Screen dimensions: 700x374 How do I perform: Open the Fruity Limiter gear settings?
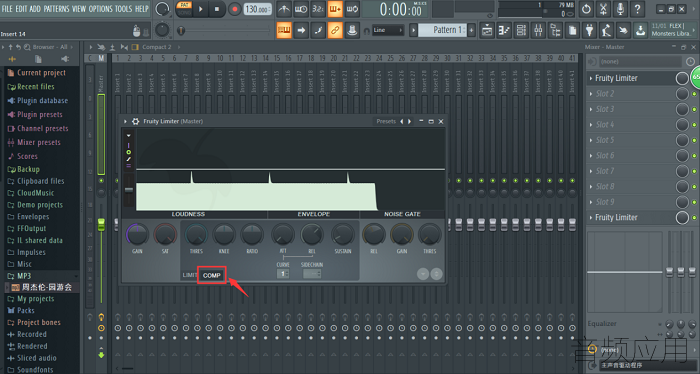(x=135, y=121)
